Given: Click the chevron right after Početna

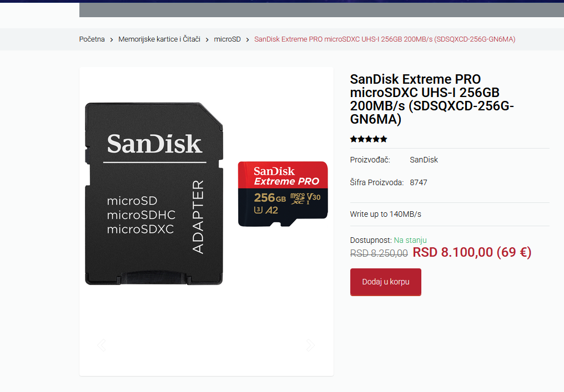Looking at the screenshot, I should [x=112, y=39].
